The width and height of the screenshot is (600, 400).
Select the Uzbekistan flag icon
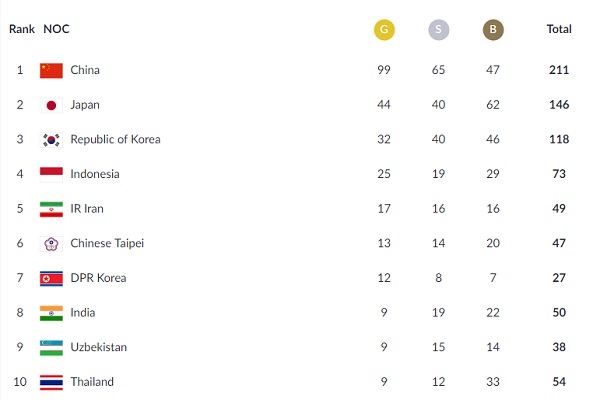point(51,347)
